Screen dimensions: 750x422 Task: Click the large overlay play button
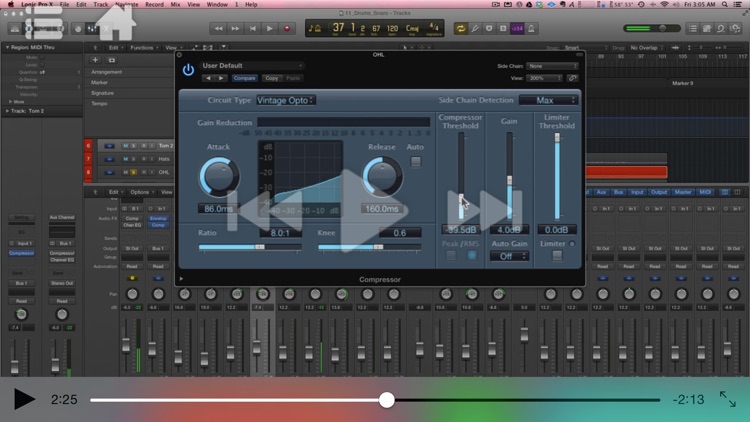(x=374, y=211)
